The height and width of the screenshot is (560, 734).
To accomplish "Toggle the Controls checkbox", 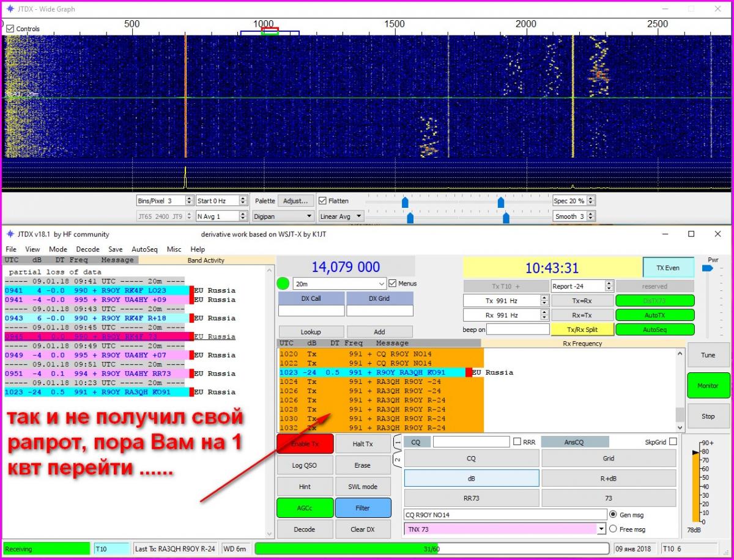I will (10, 29).
